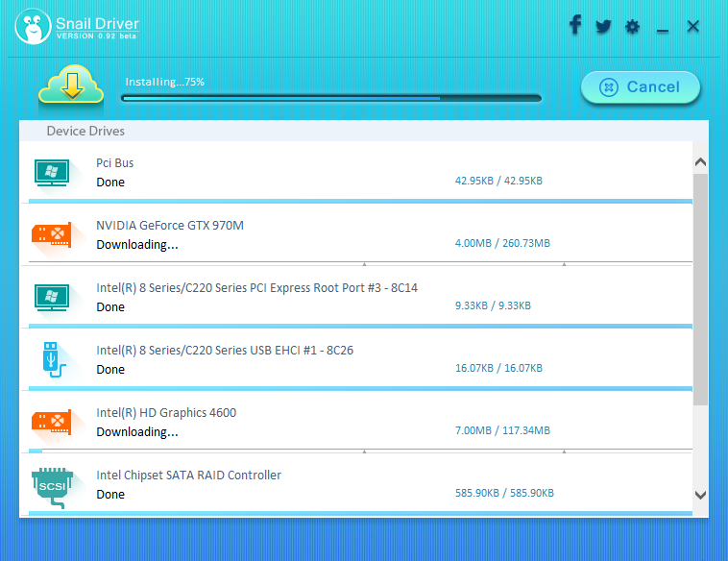Image resolution: width=728 pixels, height=561 pixels.
Task: Minimize the Snail Driver window
Action: pos(663,31)
